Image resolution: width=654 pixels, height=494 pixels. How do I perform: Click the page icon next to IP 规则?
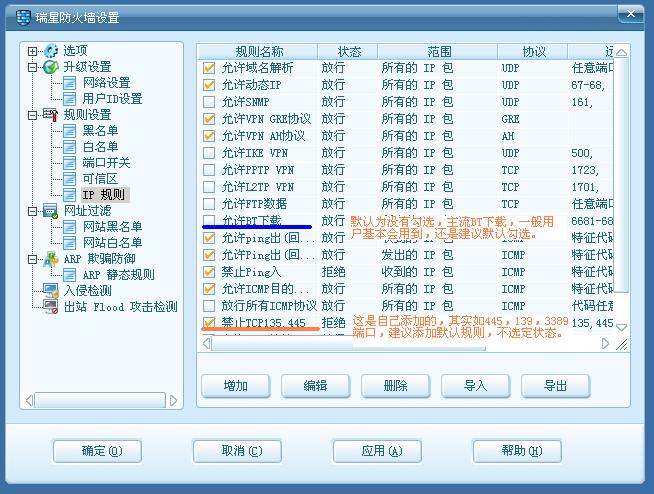(69, 195)
